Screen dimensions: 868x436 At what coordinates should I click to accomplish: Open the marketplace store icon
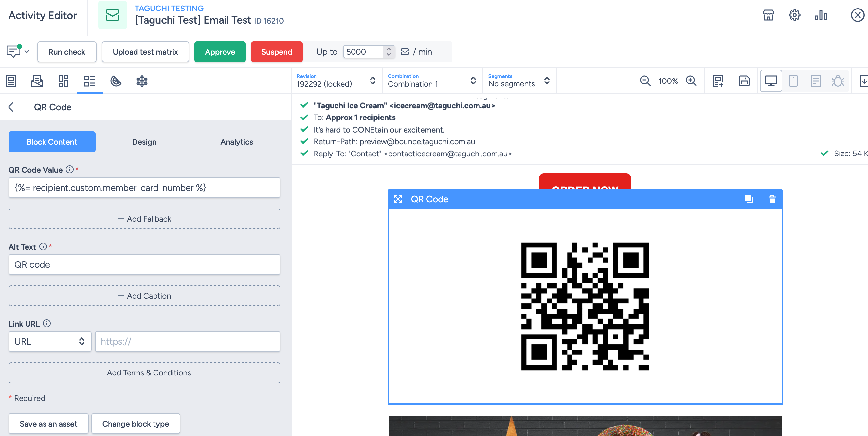768,15
